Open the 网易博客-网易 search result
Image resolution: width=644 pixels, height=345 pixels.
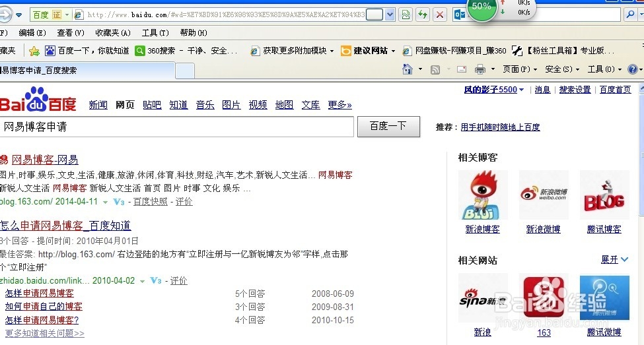tap(45, 160)
